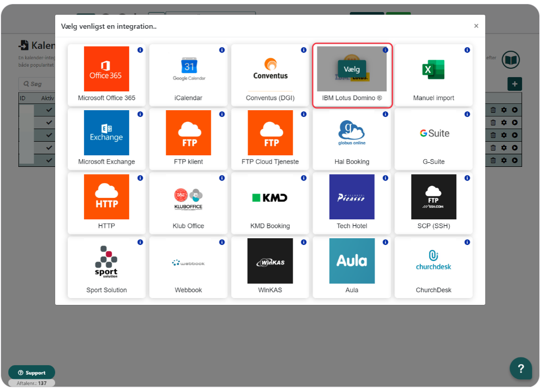Show info icon for iCalendar
The image size is (543, 392).
222,50
